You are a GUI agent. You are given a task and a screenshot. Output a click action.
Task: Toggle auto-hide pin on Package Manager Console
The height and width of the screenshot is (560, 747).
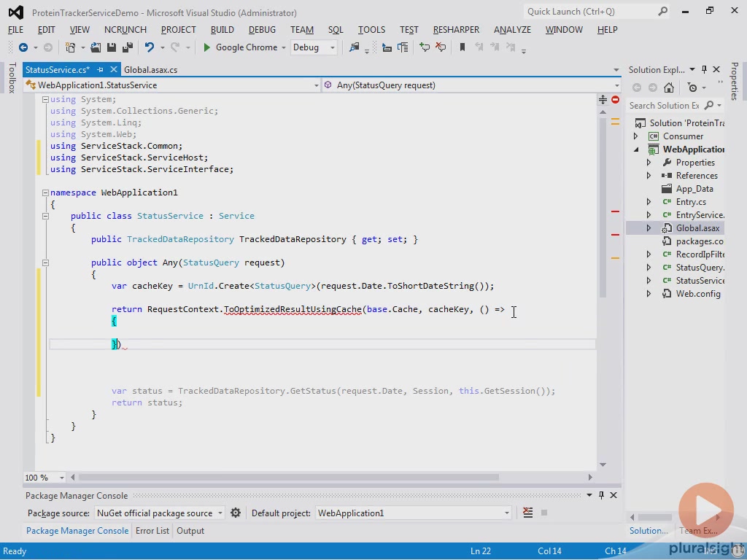click(x=601, y=495)
